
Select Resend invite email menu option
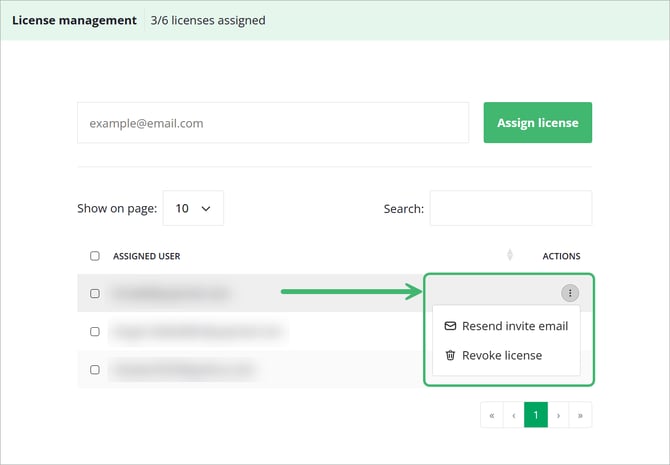tap(514, 326)
